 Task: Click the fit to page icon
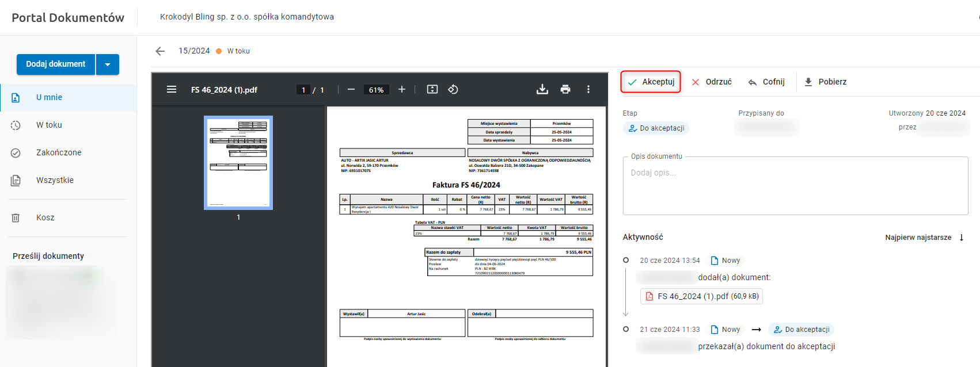pyautogui.click(x=432, y=89)
